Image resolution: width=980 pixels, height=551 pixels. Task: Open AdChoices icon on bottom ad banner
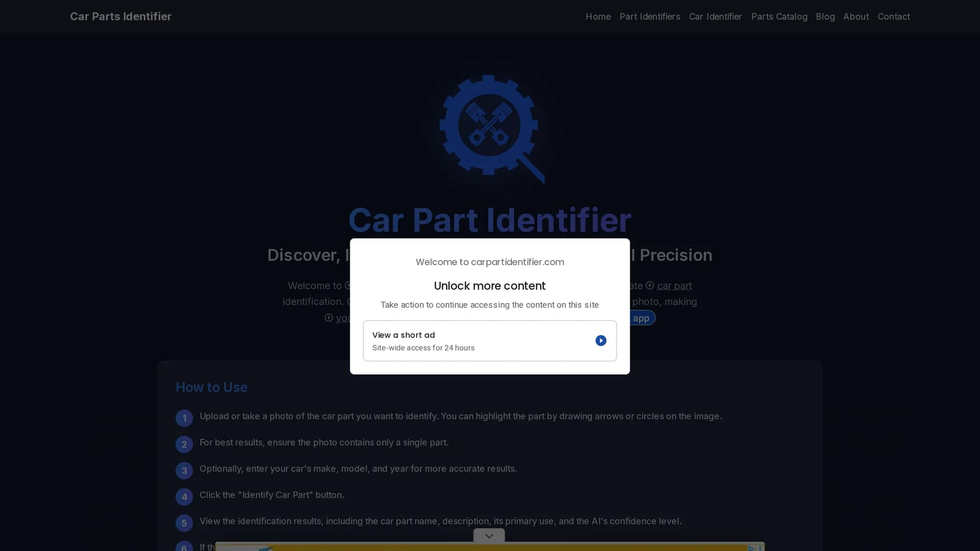[751, 548]
